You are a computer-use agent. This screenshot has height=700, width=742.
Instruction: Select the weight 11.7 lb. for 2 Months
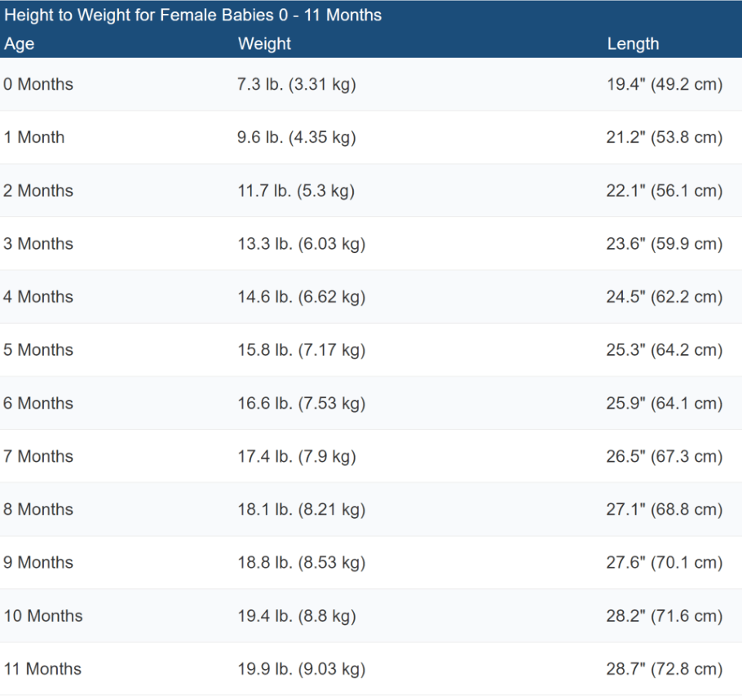[294, 190]
